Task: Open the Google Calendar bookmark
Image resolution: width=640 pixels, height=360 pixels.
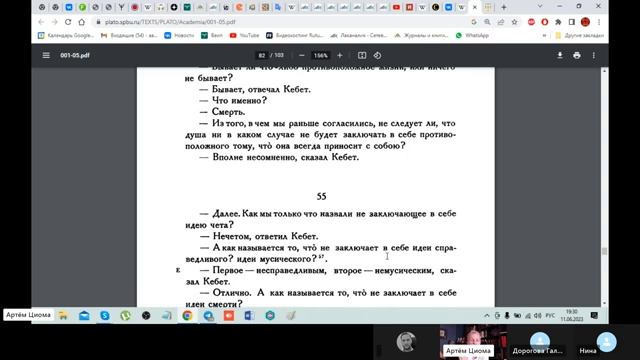Action: (x=66, y=36)
